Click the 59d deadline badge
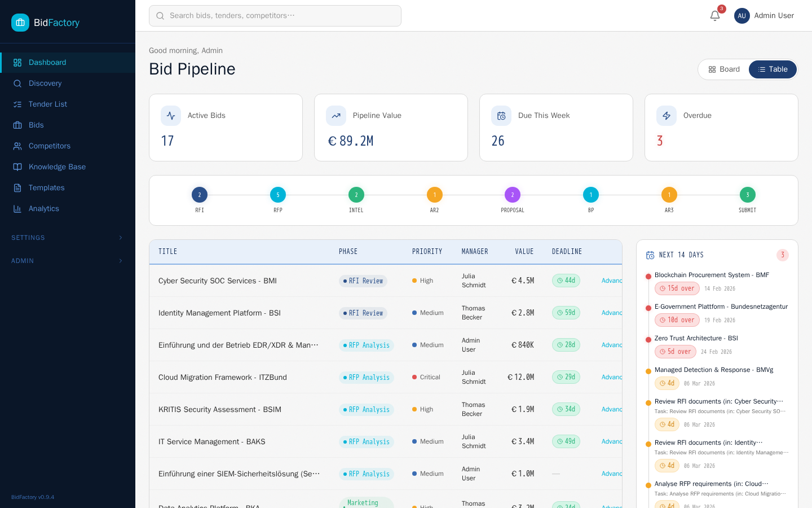Image resolution: width=812 pixels, height=508 pixels. click(566, 313)
